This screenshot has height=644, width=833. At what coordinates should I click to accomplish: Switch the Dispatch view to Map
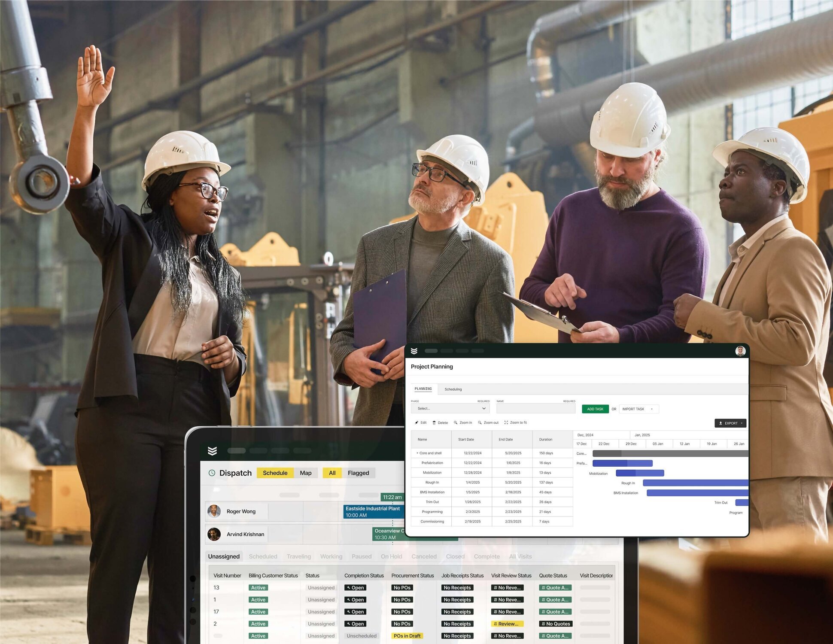pos(306,473)
